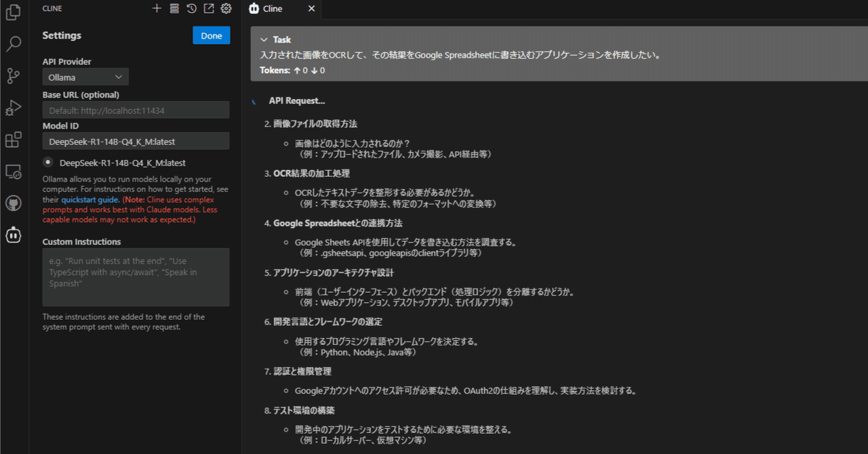
Task: Click the 'Base URL (optional)' label
Action: point(81,95)
